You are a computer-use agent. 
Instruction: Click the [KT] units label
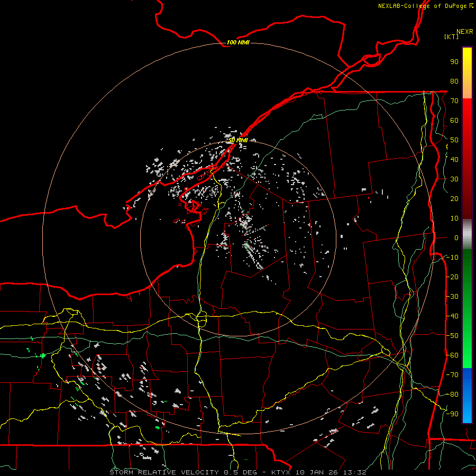tap(452, 36)
